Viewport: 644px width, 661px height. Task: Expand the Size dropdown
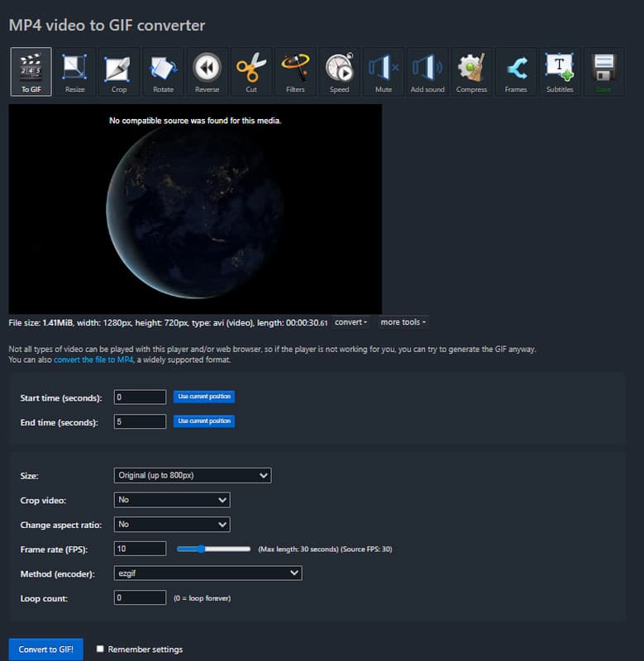[x=192, y=475]
